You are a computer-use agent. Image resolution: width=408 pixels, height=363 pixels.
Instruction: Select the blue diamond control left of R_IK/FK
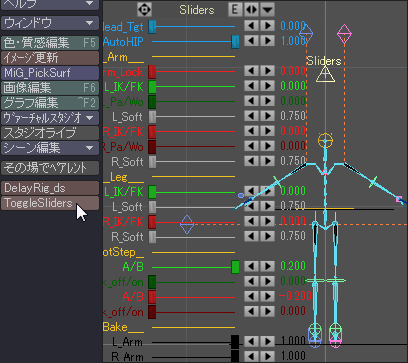pyautogui.click(x=187, y=224)
